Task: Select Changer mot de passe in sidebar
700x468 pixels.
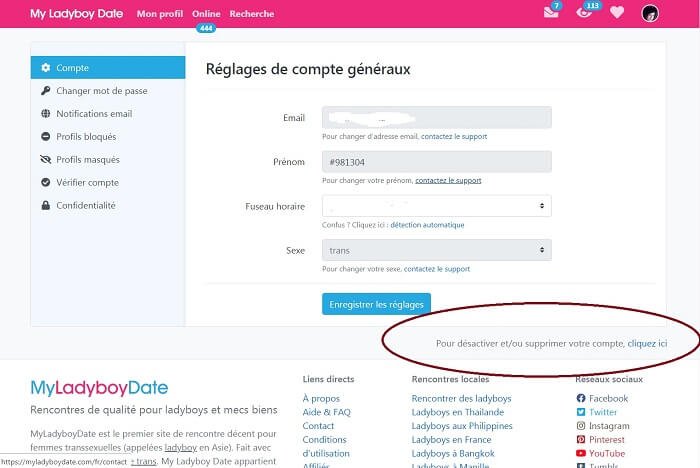Action: point(101,91)
